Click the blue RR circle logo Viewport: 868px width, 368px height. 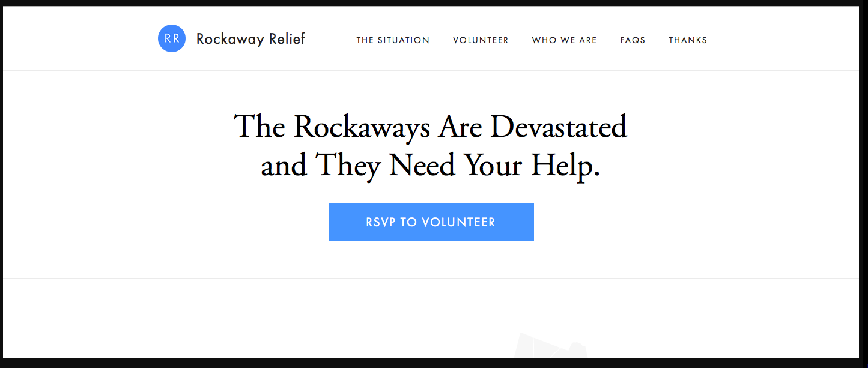coord(172,38)
